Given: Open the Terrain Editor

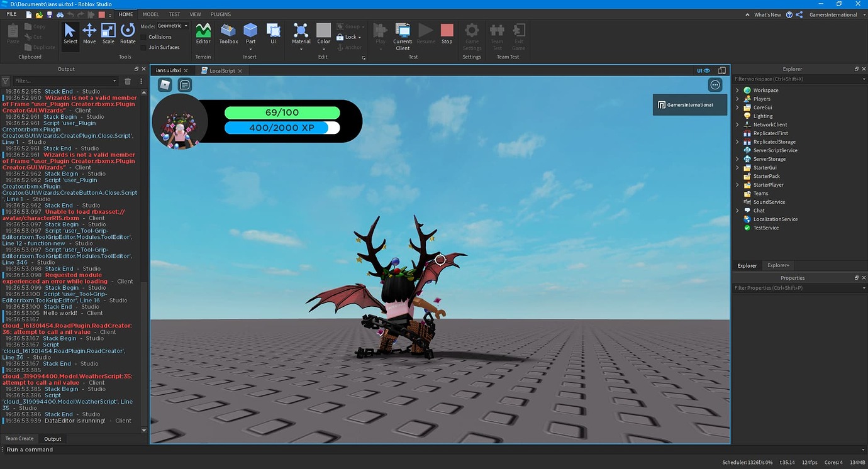Looking at the screenshot, I should (x=203, y=31).
